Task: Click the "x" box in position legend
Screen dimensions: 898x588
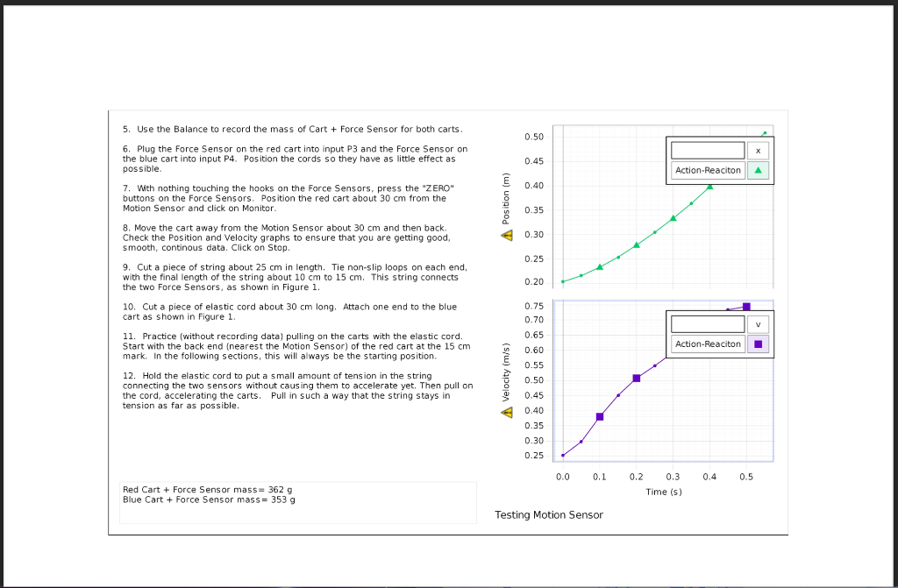Action: coord(759,151)
